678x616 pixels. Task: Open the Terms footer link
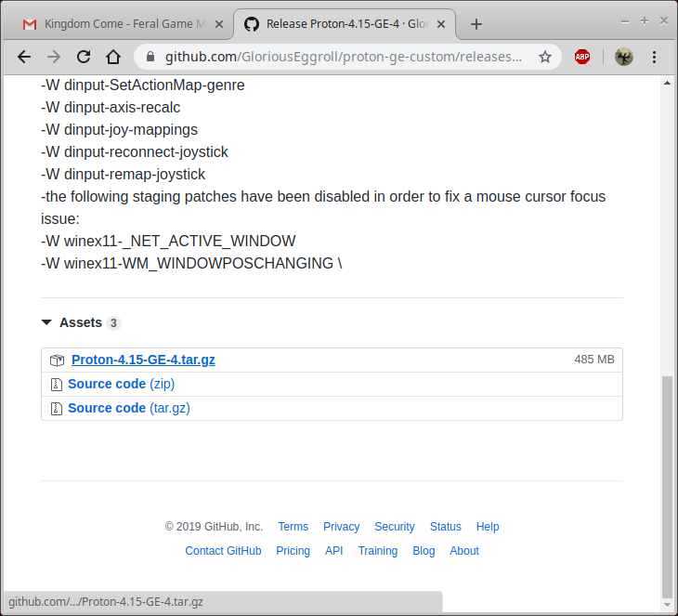click(293, 527)
